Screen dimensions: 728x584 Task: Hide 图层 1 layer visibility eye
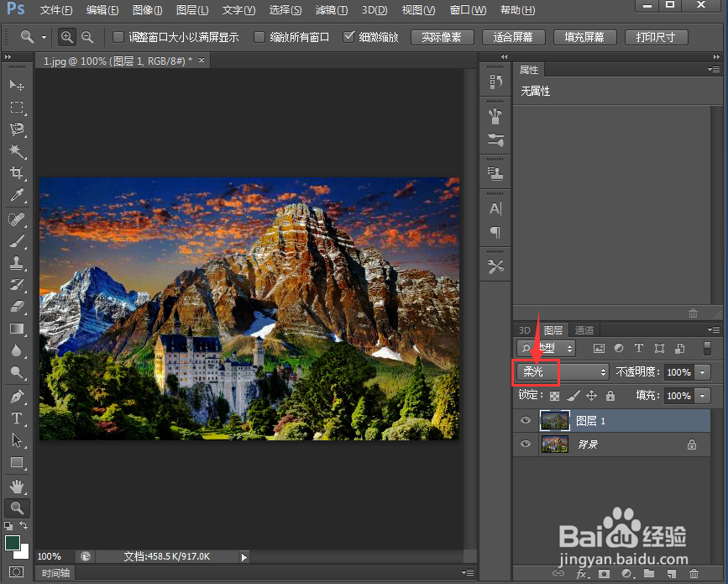526,420
